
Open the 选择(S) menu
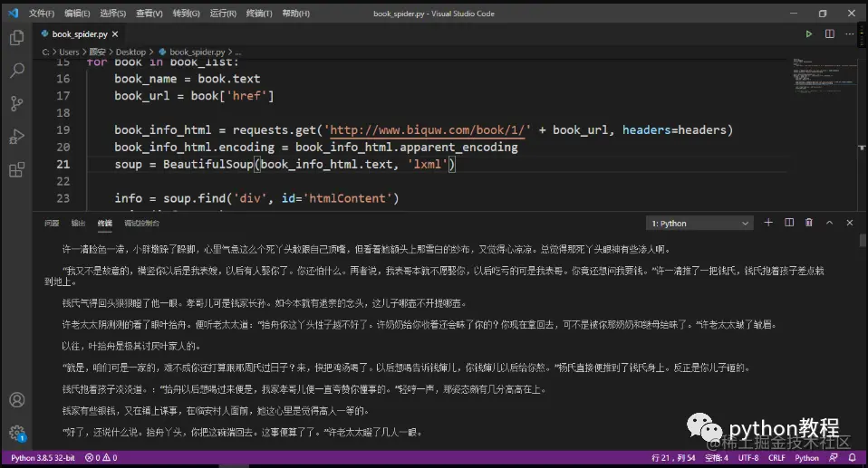point(113,14)
